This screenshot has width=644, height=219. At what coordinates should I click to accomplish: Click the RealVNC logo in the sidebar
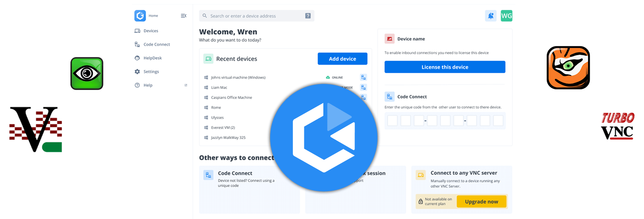coord(140,16)
